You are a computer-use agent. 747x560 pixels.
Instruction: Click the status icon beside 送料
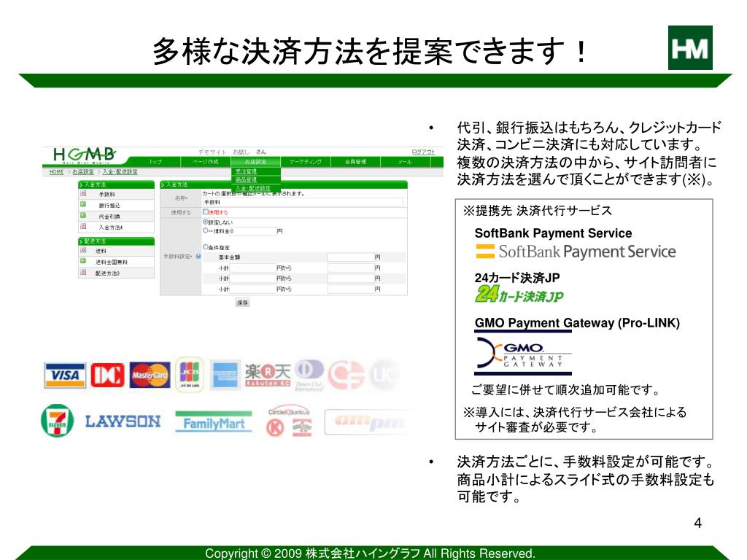click(x=83, y=251)
